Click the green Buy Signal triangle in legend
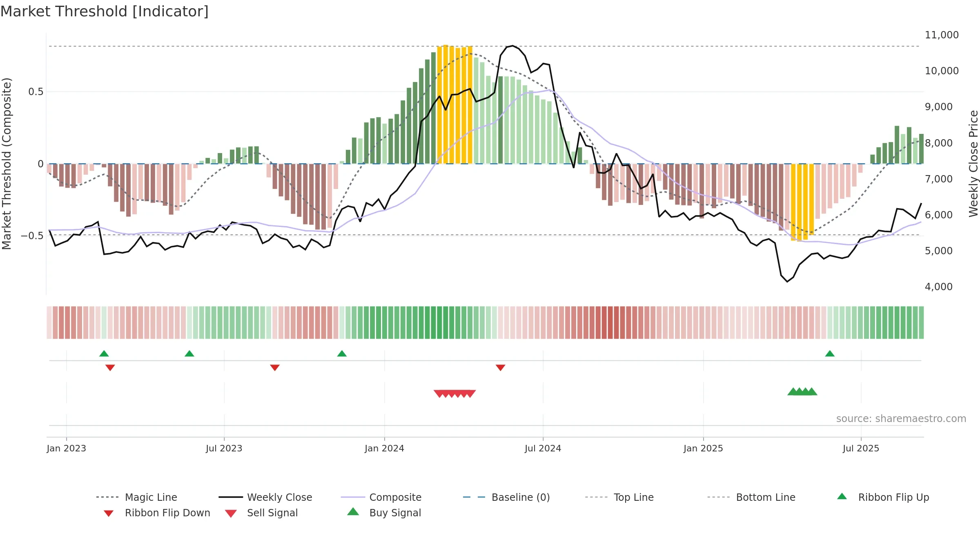Viewport: 980px width, 551px height. point(353,511)
